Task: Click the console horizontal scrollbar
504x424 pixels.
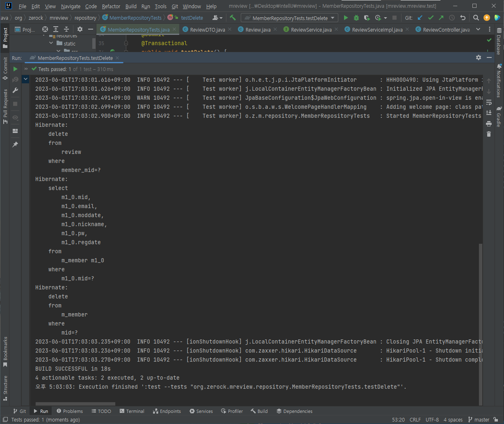Action: [75, 404]
